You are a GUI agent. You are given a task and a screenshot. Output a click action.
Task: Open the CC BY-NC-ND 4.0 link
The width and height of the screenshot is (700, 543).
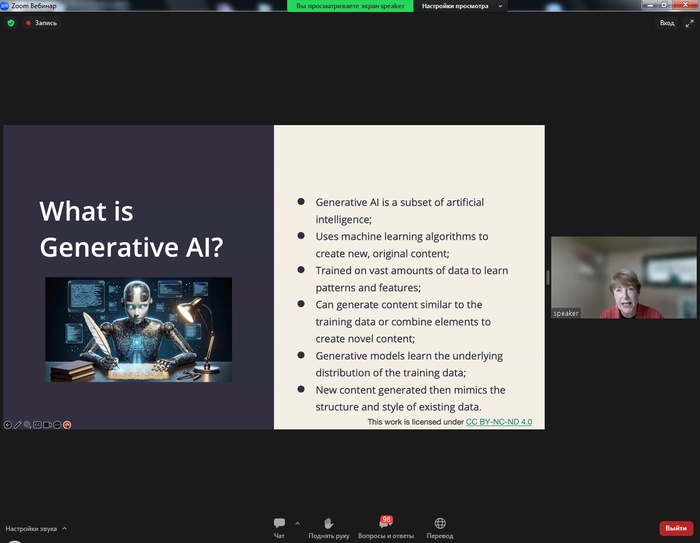click(x=499, y=422)
